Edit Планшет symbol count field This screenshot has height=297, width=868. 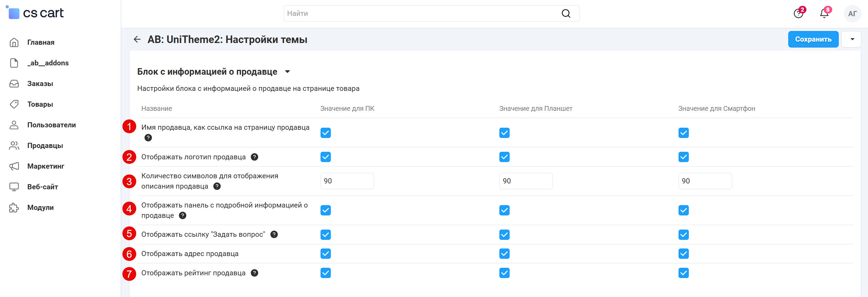point(526,181)
